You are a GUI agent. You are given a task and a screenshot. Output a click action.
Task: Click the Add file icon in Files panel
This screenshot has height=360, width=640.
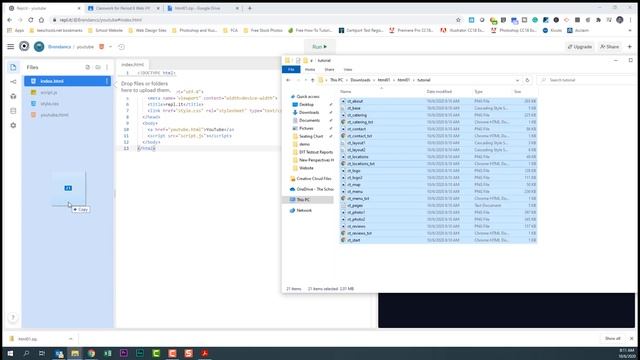point(87,67)
